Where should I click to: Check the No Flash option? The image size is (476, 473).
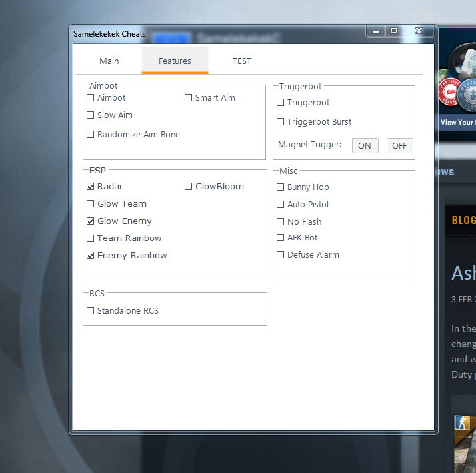[x=281, y=221]
